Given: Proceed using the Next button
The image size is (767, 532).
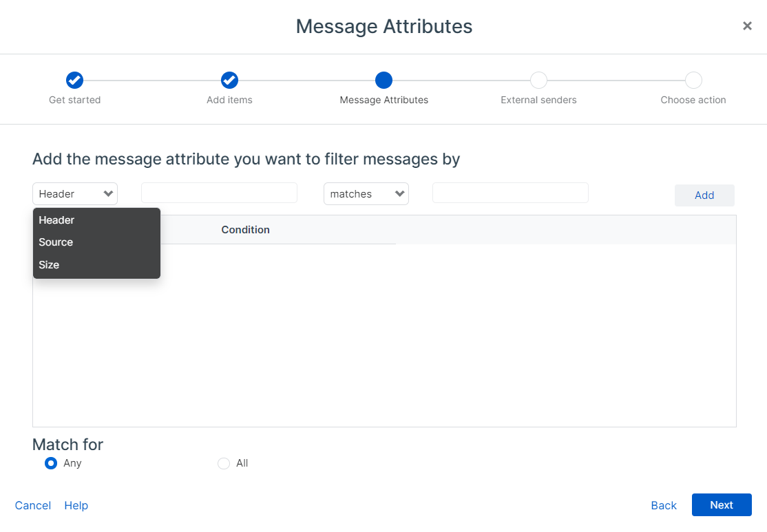Looking at the screenshot, I should point(722,504).
